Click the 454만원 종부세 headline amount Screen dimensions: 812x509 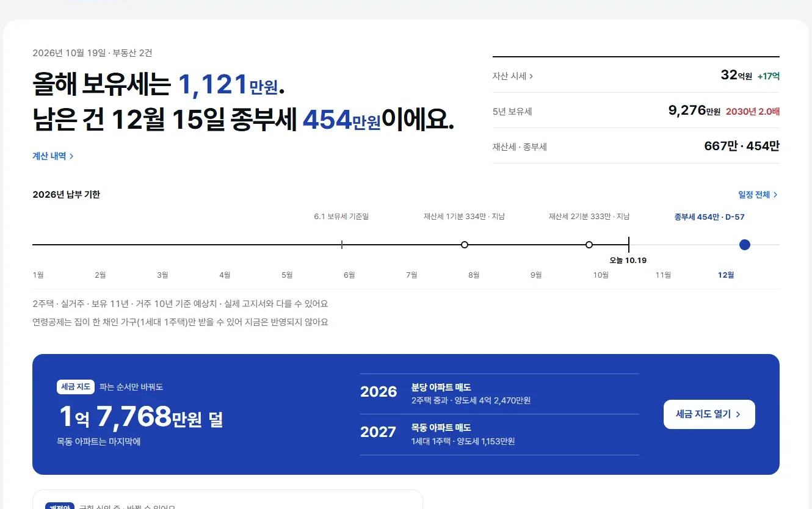point(342,120)
